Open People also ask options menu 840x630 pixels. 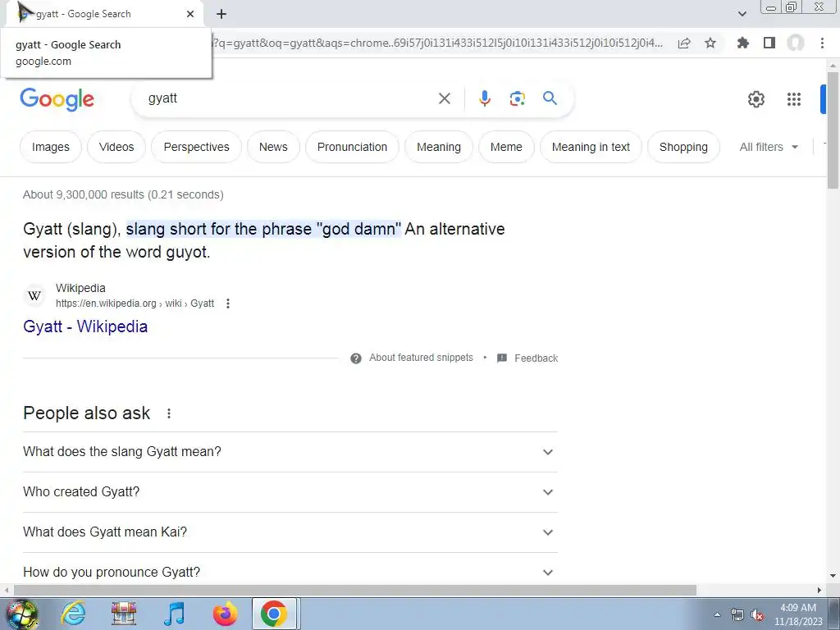[169, 413]
